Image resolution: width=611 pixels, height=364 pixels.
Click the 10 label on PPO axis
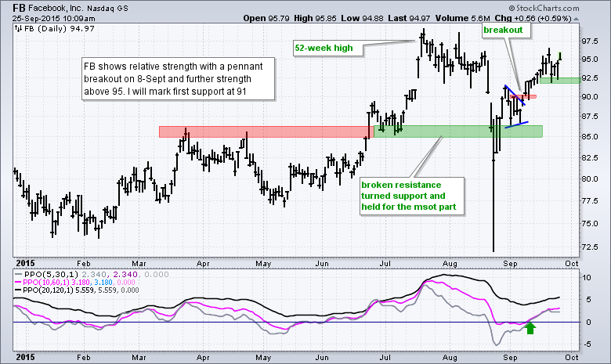click(587, 278)
